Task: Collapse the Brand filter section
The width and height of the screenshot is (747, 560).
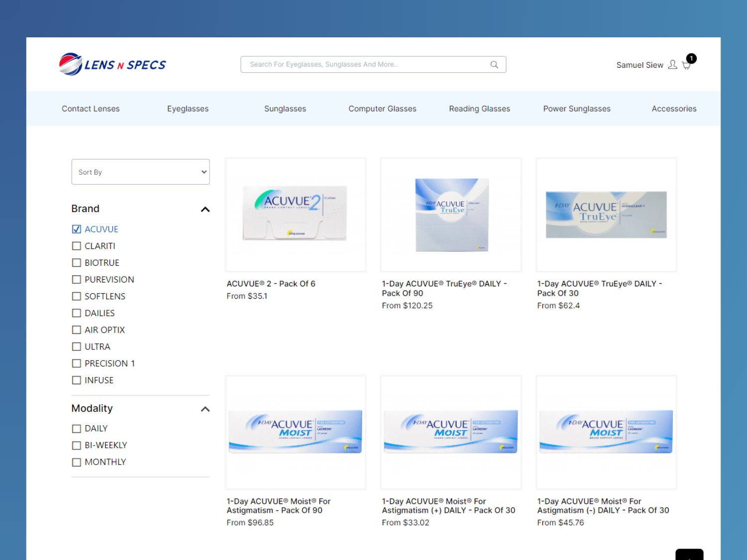Action: 205,210
